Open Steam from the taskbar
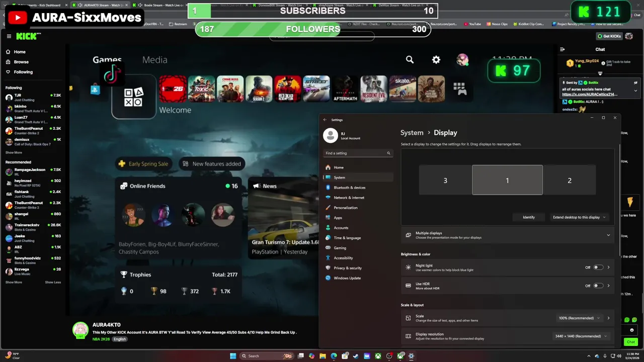 click(x=356, y=356)
